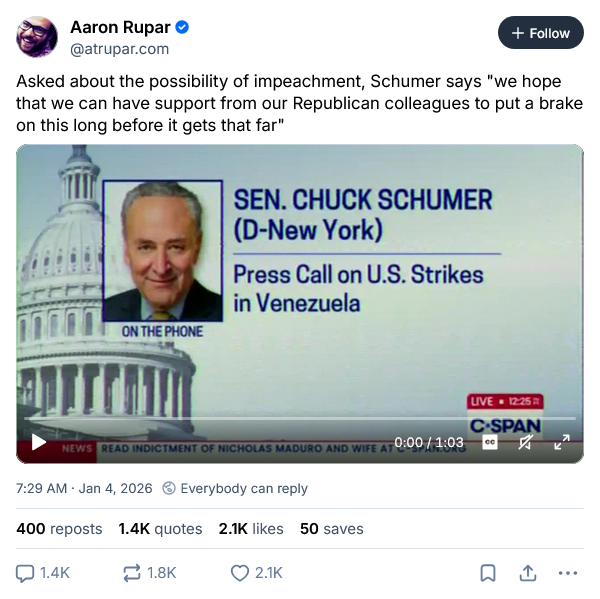Open the @atrupar.com handle link
The width and height of the screenshot is (600, 599).
(119, 48)
